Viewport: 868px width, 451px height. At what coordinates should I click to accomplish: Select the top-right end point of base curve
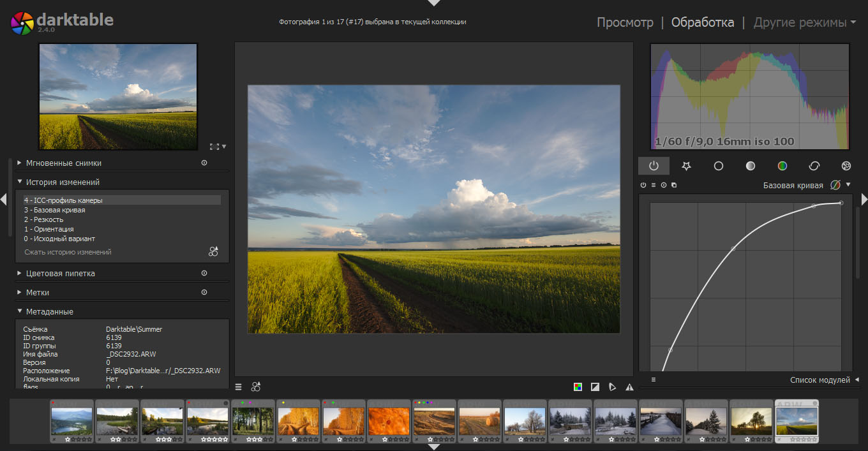[x=841, y=203]
